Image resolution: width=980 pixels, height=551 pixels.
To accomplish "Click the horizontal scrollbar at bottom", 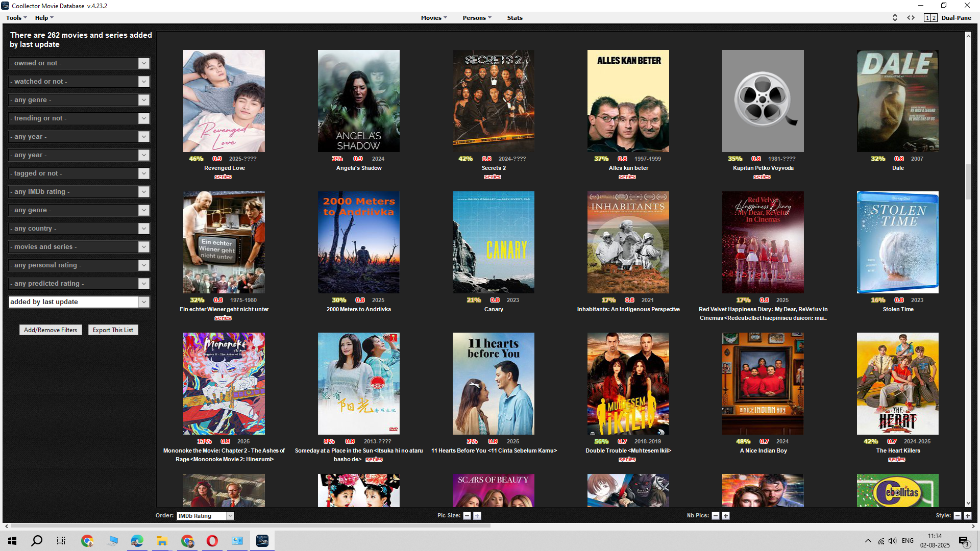I will tap(250, 525).
